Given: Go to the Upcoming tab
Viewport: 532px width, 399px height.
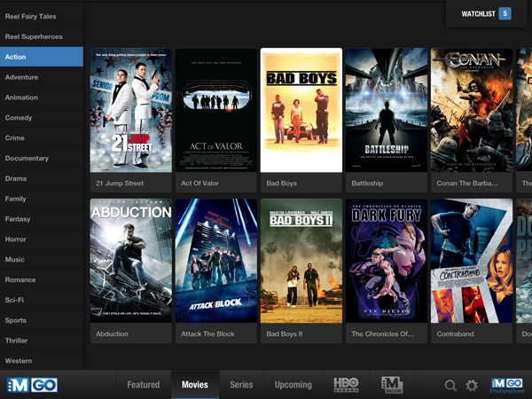Looking at the screenshot, I should click(x=293, y=385).
